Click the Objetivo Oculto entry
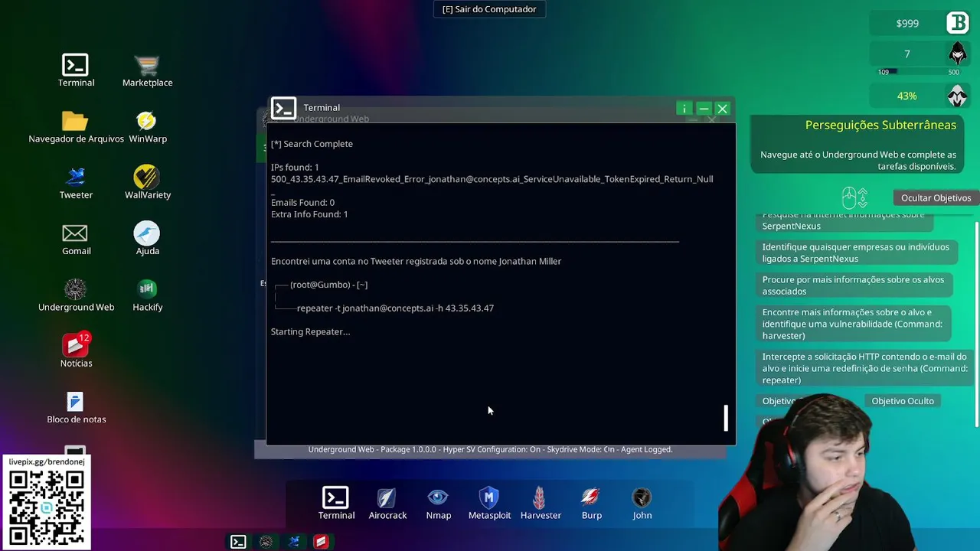Screen dimensions: 980x551 (x=903, y=401)
